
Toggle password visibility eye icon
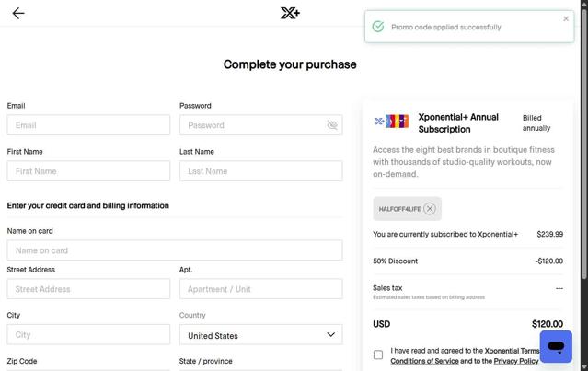[x=332, y=125]
